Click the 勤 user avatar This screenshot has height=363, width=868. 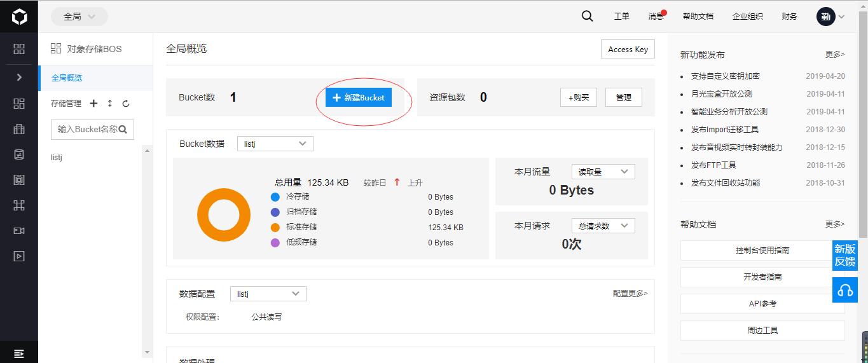click(x=825, y=17)
